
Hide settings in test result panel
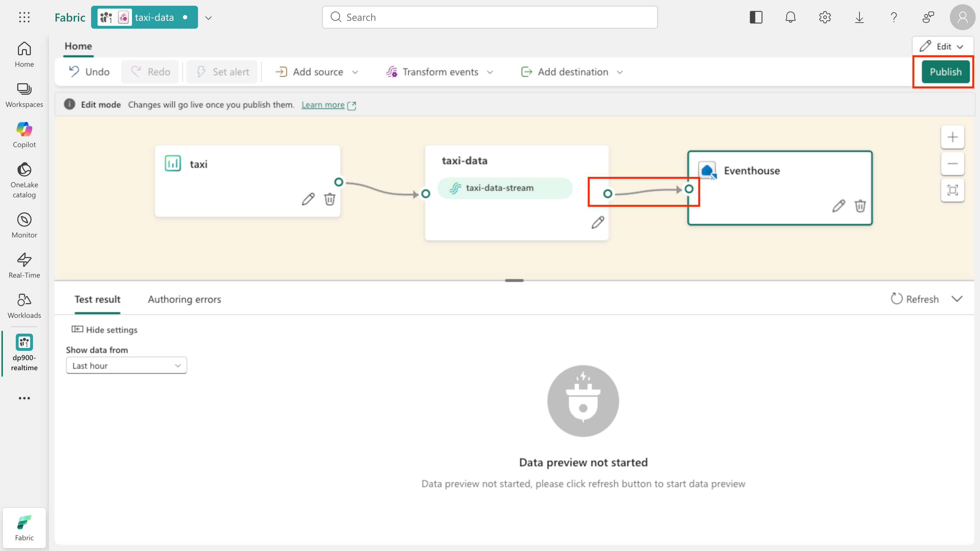(x=105, y=330)
